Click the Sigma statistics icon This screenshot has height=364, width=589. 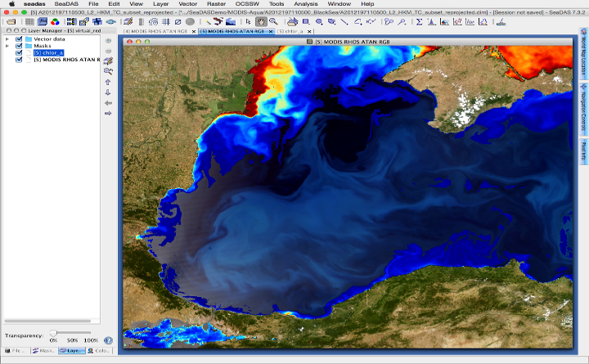tap(420, 21)
